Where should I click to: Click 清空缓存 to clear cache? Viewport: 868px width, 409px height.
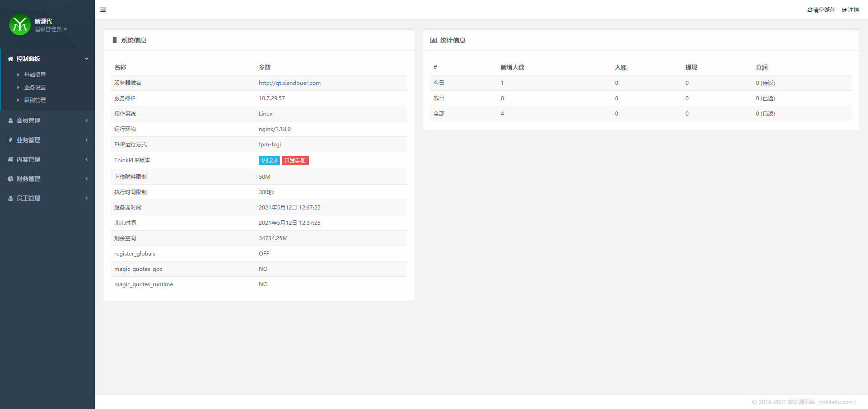824,10
